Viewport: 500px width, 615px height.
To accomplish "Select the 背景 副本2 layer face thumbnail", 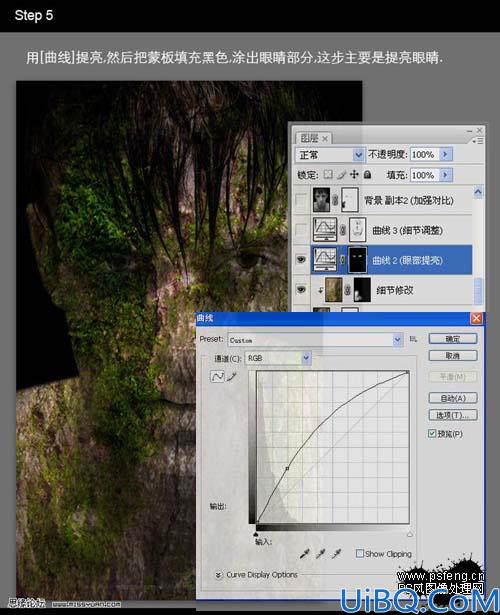I will pyautogui.click(x=321, y=200).
